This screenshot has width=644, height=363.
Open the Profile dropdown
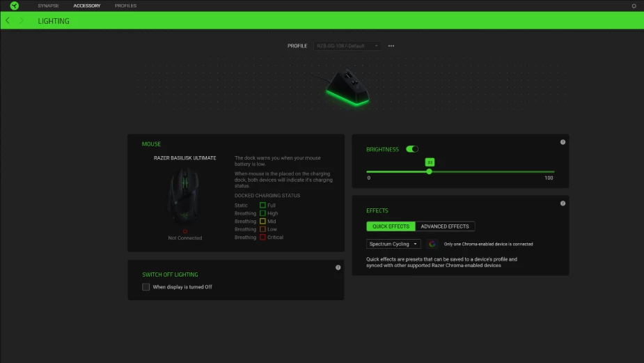(347, 46)
